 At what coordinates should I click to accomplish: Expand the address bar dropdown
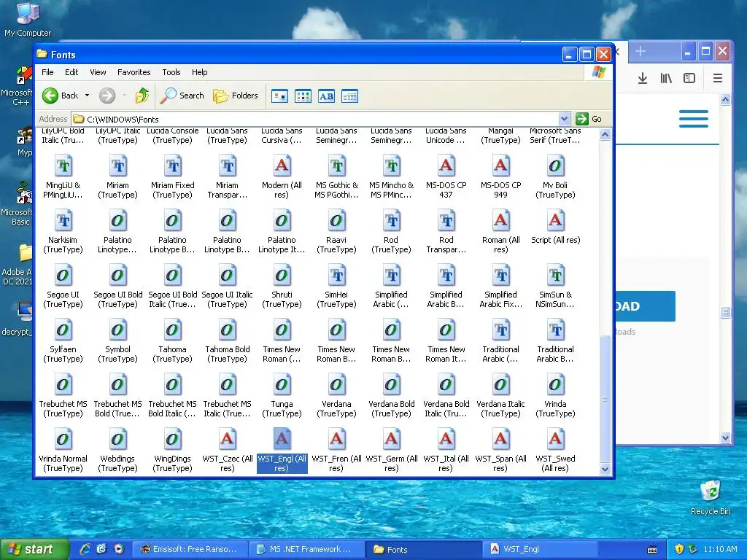[x=564, y=119]
